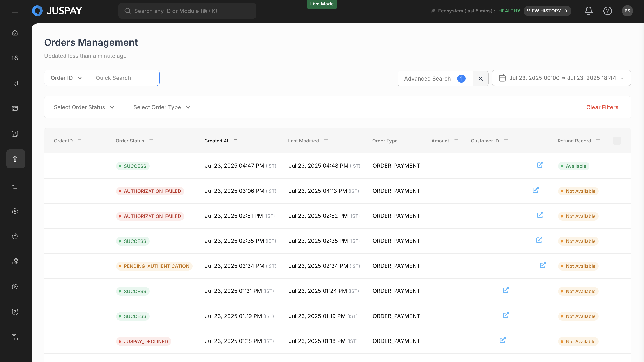Open the help question mark icon
644x362 pixels.
607,11
